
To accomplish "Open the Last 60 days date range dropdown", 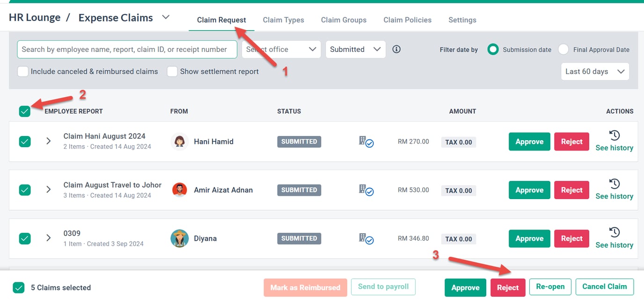I will (x=594, y=72).
